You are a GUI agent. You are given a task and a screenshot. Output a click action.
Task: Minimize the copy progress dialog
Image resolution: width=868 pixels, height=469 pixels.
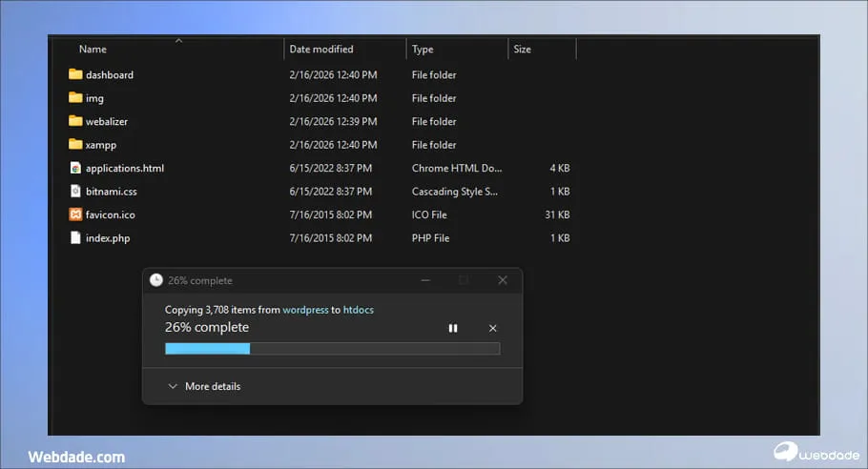click(425, 280)
